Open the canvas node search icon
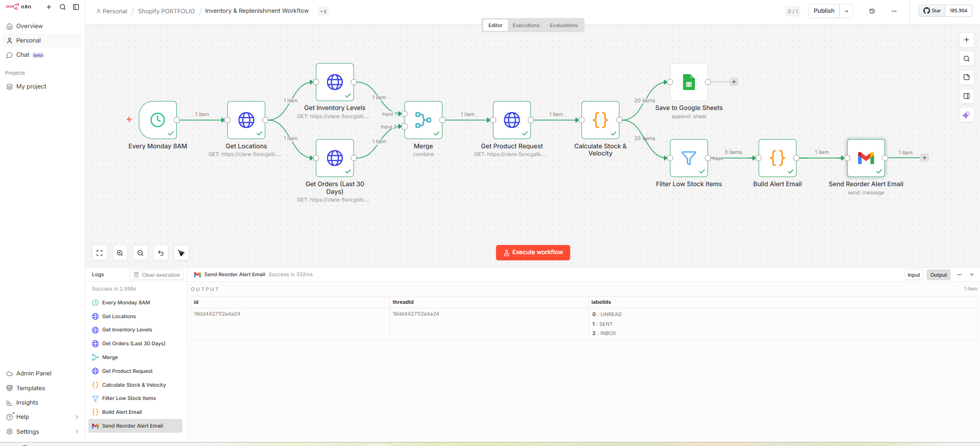Image resolution: width=980 pixels, height=446 pixels. (966, 59)
